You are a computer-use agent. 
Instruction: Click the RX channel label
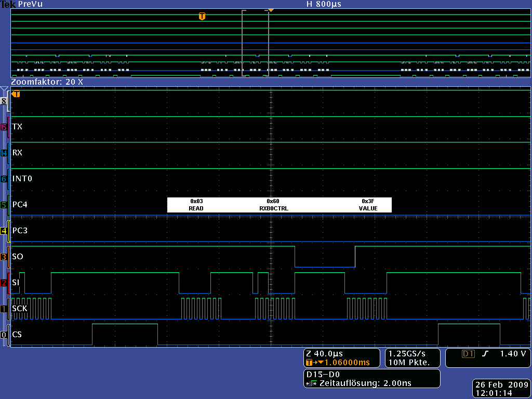click(17, 153)
